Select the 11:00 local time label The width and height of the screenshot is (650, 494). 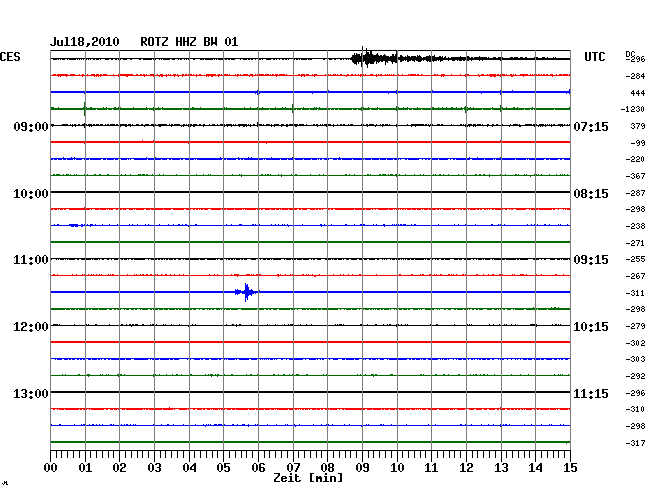click(x=31, y=260)
